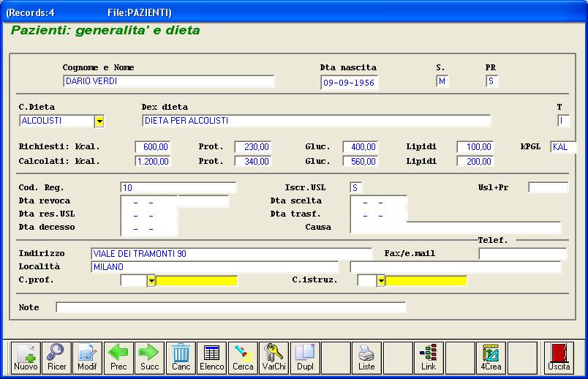Click the Indirizzo address field
Viewport: 588px width, 379px height.
click(231, 254)
